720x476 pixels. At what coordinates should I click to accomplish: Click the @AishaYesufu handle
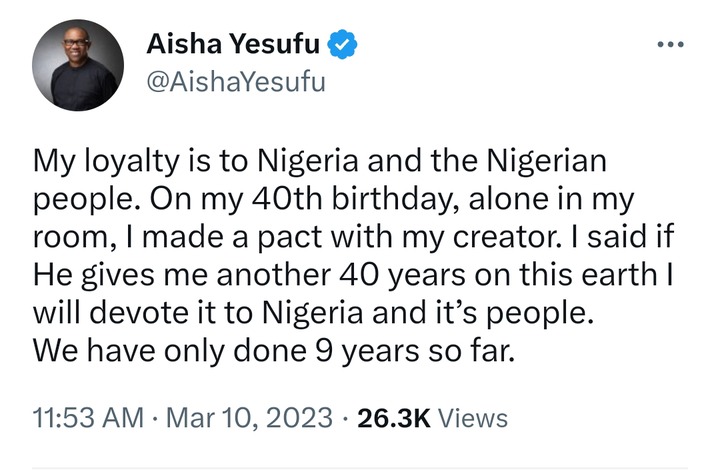tap(236, 82)
